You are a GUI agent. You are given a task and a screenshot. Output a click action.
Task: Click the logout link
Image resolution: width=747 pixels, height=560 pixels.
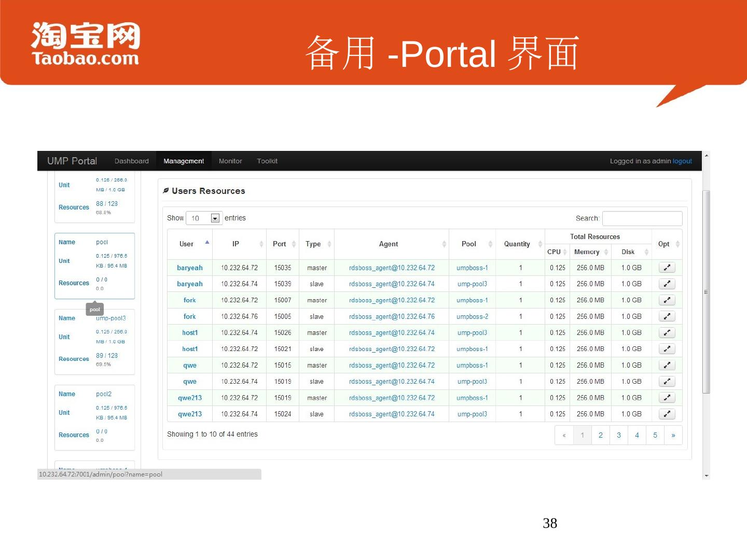coord(682,161)
